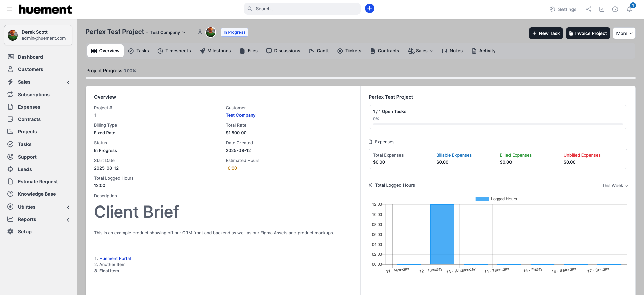Switch to the Timesheets tab
This screenshot has width=644, height=295.
(x=174, y=51)
